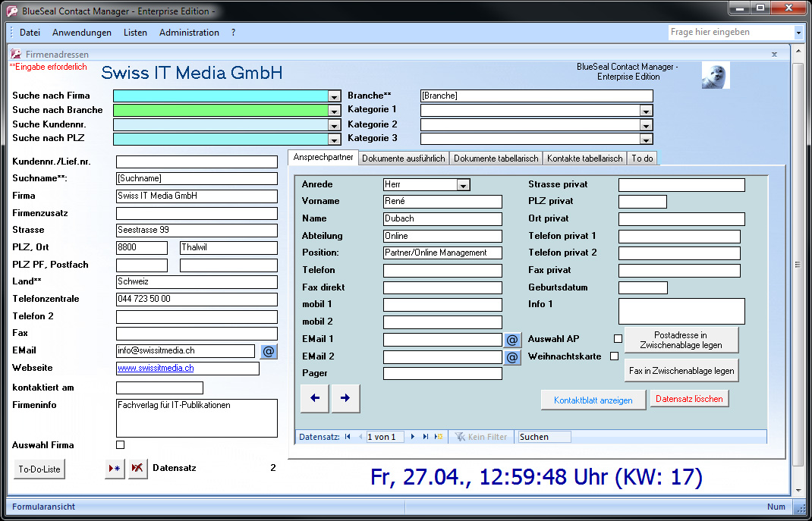Delete company record with the red X button
This screenshot has width=812, height=521.
[x=138, y=468]
